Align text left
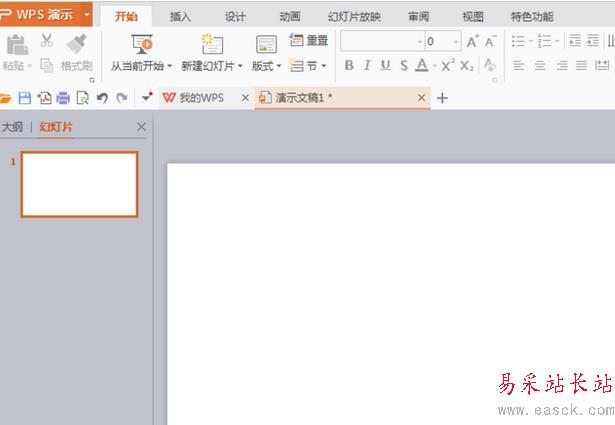Screen dimensions: 615x425 (519, 65)
